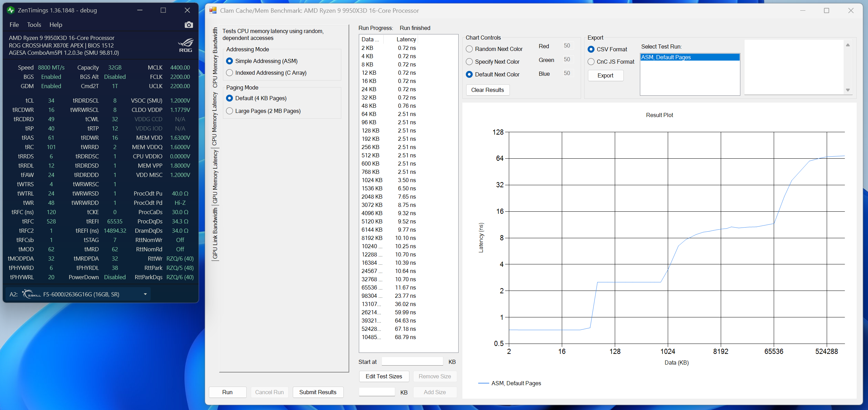Open the GPU Link Bandwidth tab
The width and height of the screenshot is (868, 410).
click(215, 233)
